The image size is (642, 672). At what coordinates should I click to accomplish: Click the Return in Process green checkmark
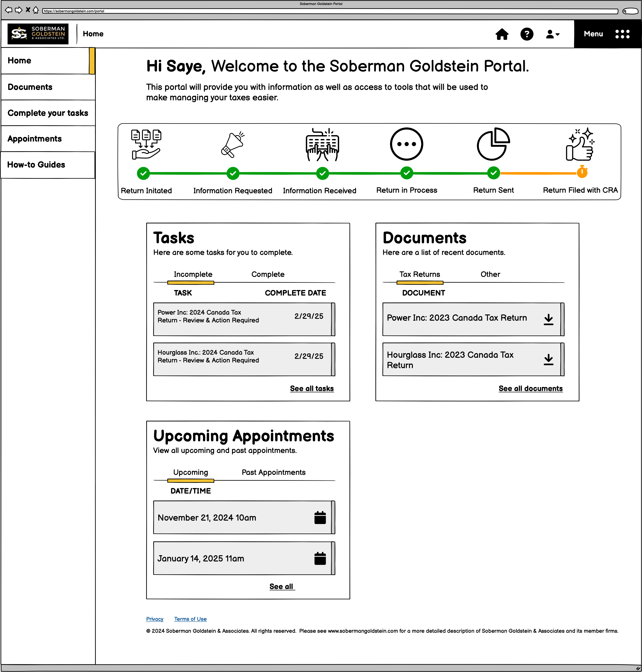407,173
